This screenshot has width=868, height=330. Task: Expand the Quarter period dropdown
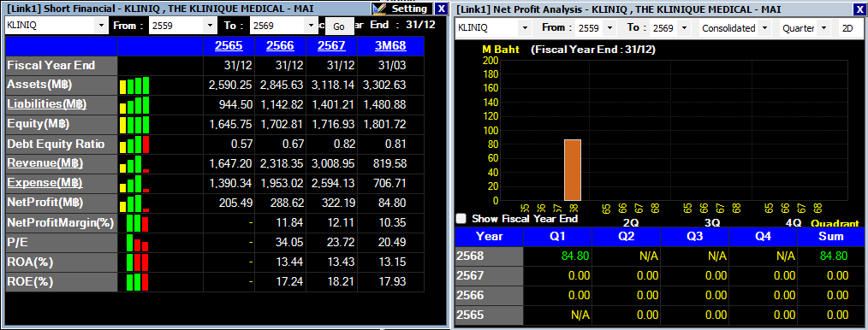[x=823, y=28]
